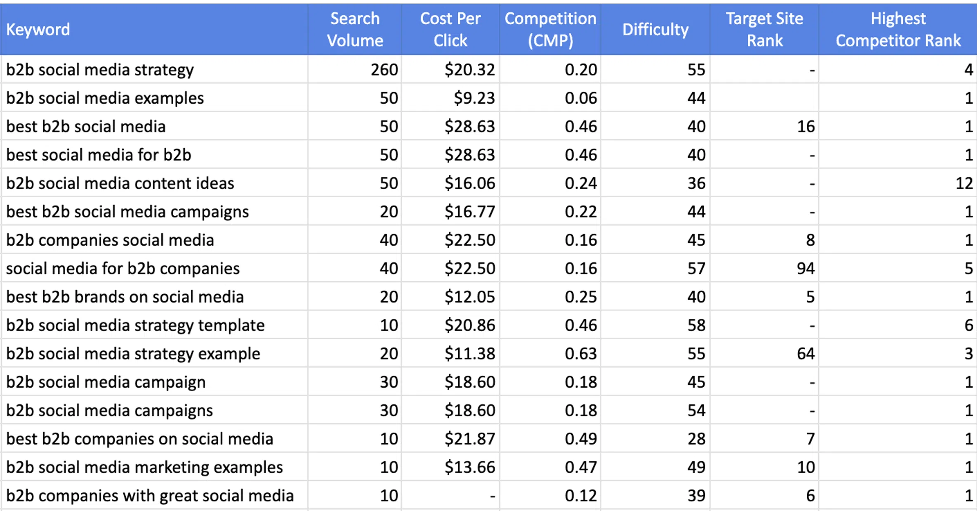Click the competitor rank 12 cell

tap(898, 183)
